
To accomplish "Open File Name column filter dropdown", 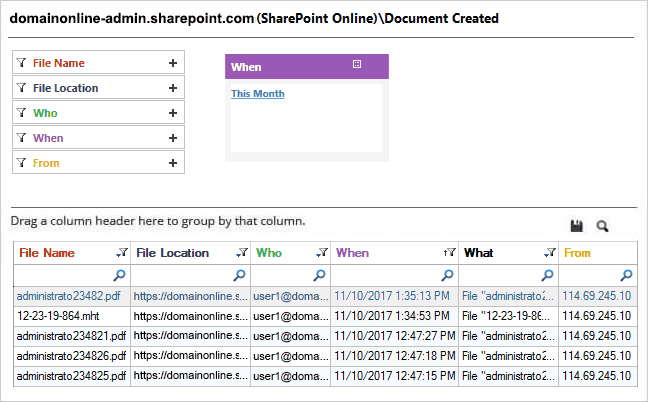I will point(122,252).
